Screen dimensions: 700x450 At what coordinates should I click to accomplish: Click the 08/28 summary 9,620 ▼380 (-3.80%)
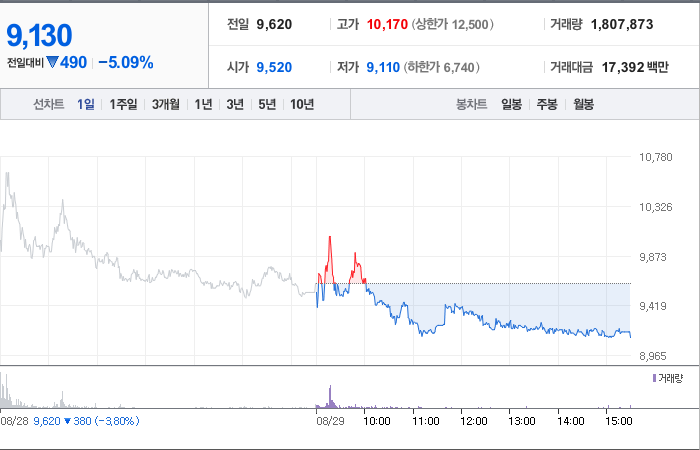click(x=86, y=421)
